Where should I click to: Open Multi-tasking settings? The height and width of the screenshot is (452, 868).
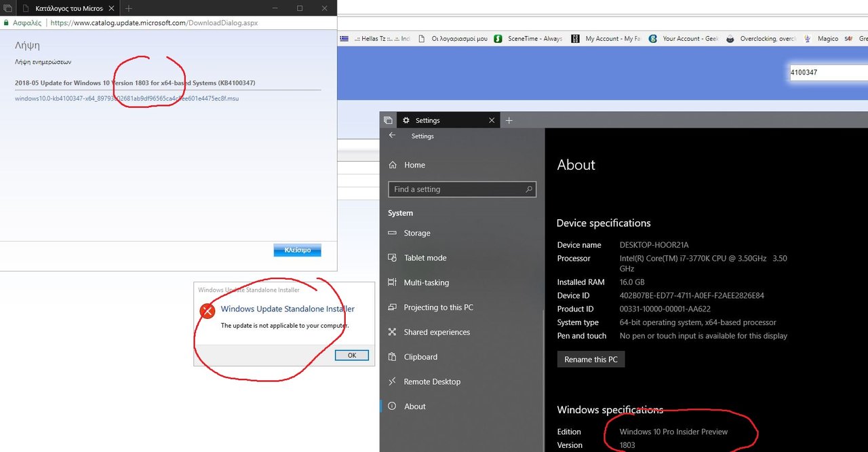[426, 282]
